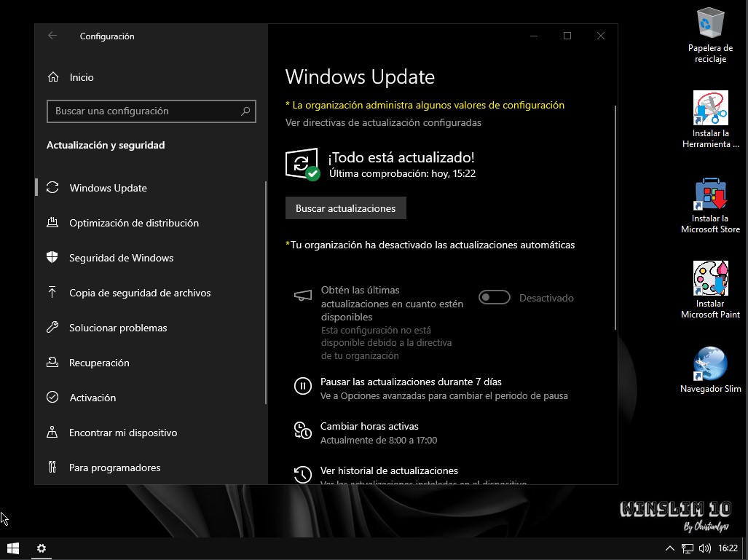Select Instalar Microsoft Paint shortcut
This screenshot has width=748, height=560.
click(710, 290)
